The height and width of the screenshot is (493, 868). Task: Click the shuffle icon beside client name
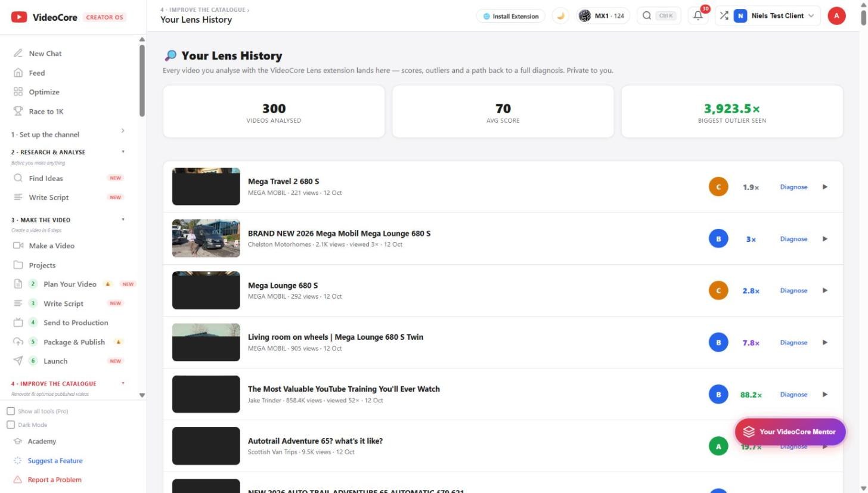click(724, 16)
